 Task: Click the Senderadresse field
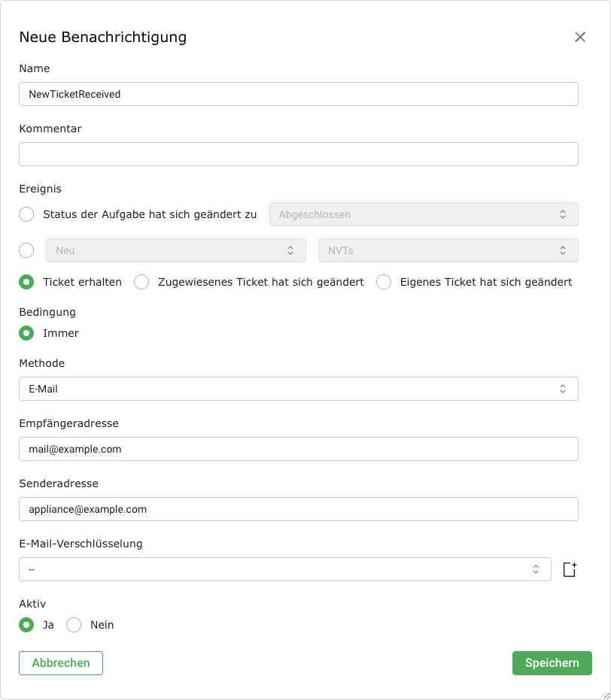[x=298, y=509]
